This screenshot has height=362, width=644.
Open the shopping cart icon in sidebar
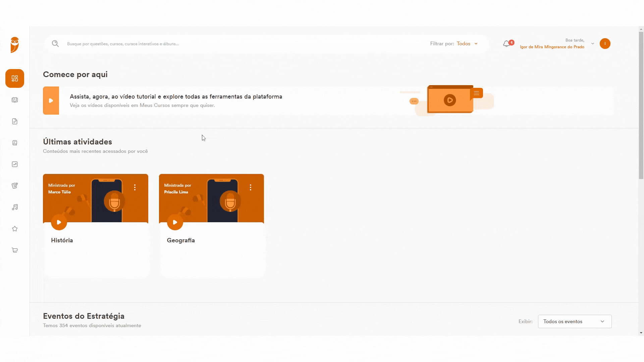pos(15,250)
